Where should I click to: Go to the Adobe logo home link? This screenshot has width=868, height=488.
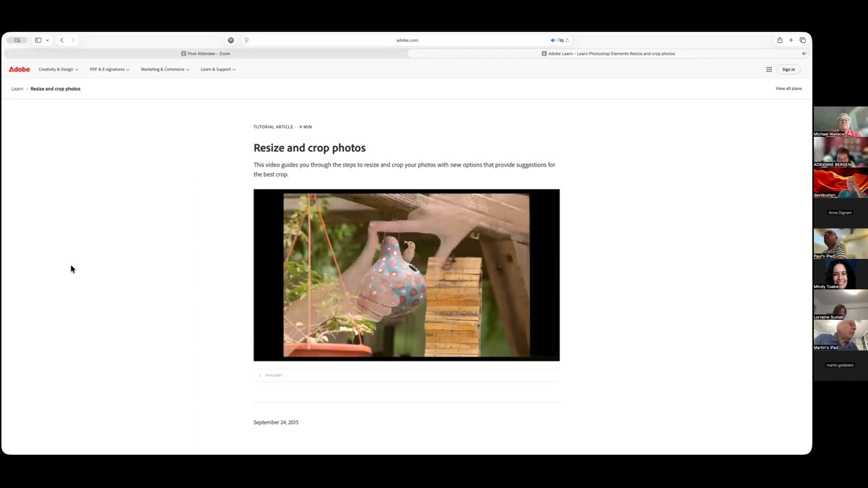click(x=19, y=69)
